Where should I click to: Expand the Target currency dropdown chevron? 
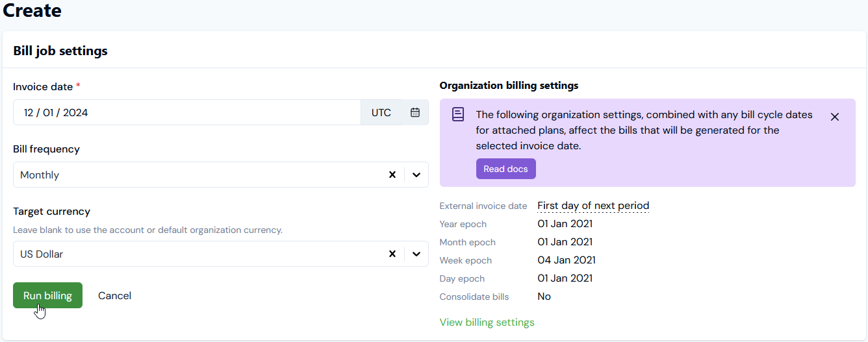[x=416, y=254]
